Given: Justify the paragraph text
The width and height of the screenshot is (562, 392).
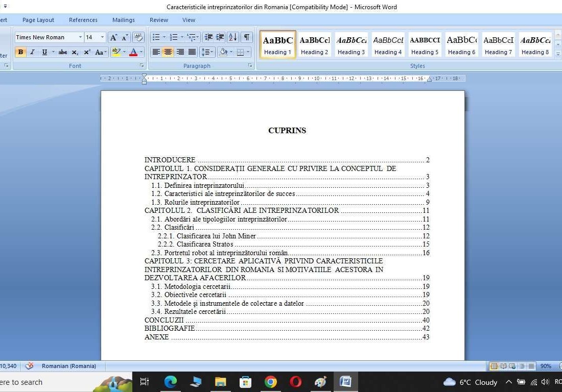Looking at the screenshot, I should [x=192, y=52].
